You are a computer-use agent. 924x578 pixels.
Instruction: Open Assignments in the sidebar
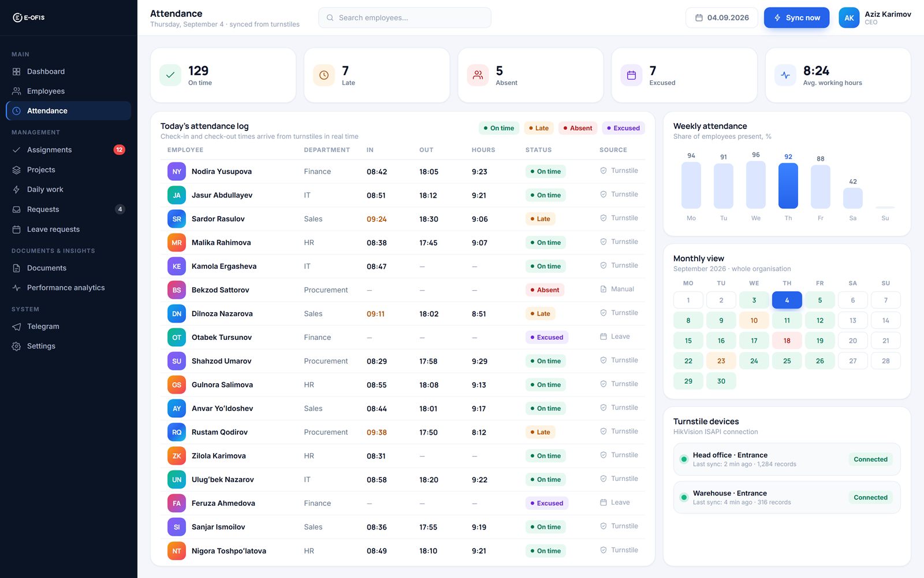click(x=68, y=150)
